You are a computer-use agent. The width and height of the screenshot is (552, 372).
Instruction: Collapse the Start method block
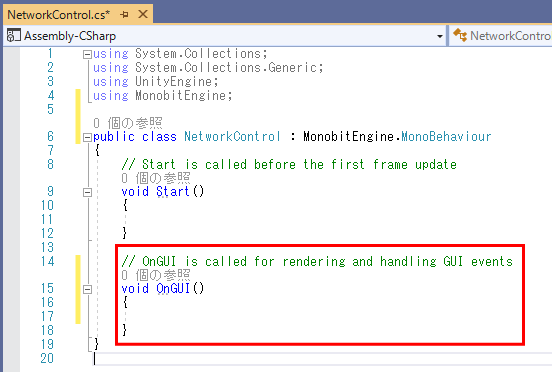[x=87, y=192]
